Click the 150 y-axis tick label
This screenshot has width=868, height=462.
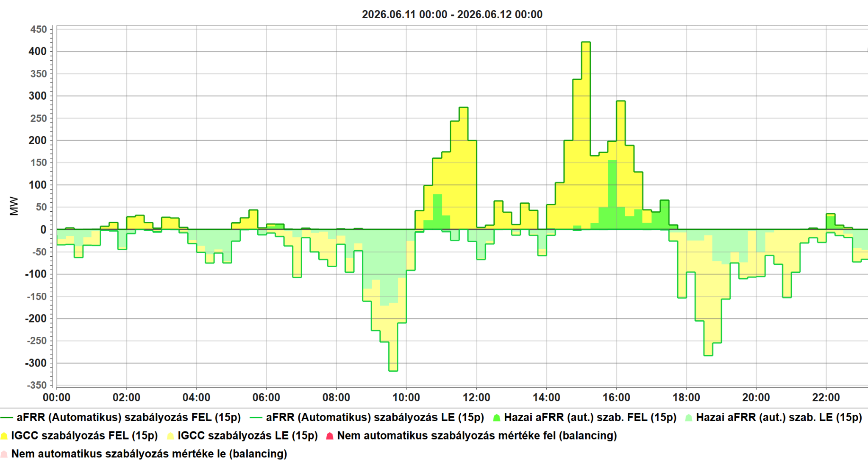[39, 162]
